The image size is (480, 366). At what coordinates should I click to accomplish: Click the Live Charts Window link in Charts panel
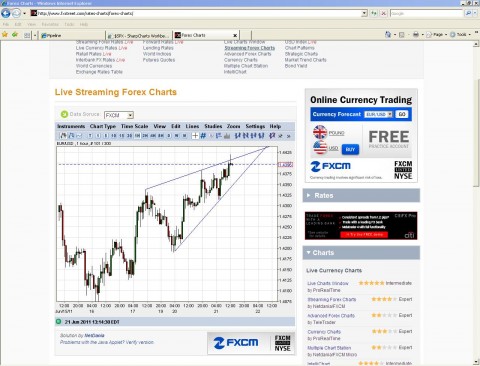click(328, 283)
